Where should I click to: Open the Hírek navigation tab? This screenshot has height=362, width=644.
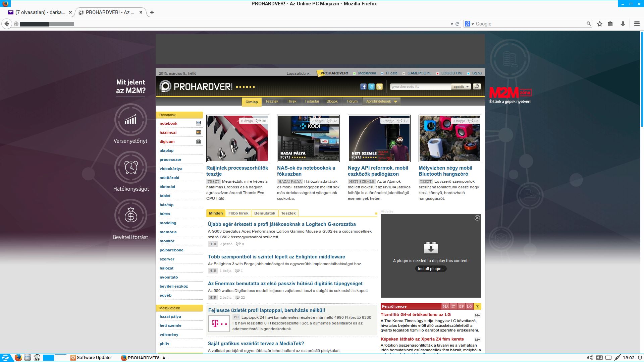(292, 102)
